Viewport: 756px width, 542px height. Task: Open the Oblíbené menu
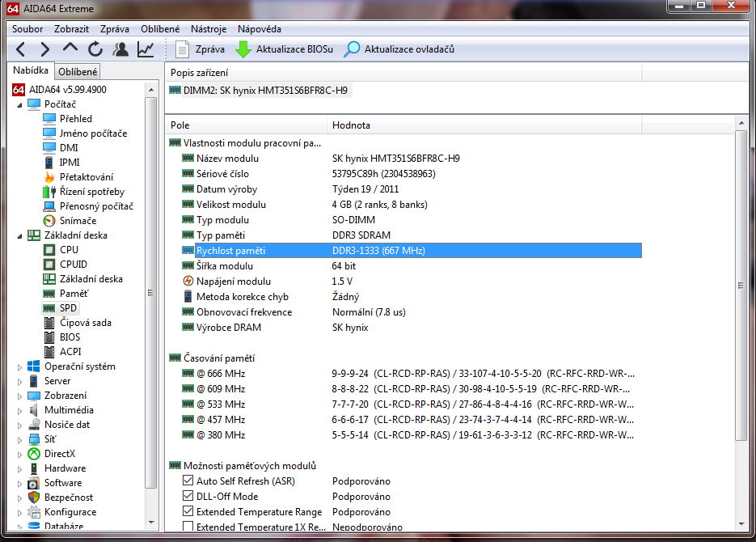[160, 29]
